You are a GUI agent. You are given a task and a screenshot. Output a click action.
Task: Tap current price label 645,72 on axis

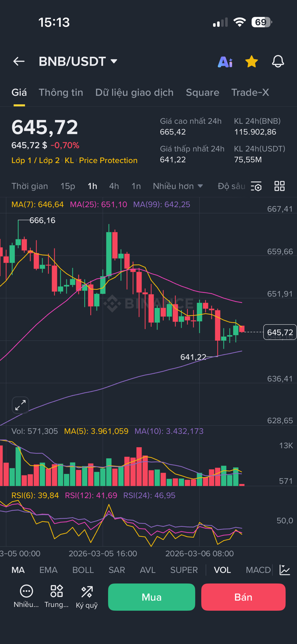[280, 332]
